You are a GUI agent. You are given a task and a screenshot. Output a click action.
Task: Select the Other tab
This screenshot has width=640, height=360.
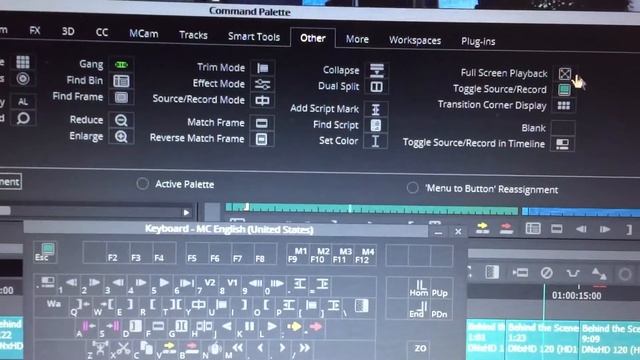point(313,38)
